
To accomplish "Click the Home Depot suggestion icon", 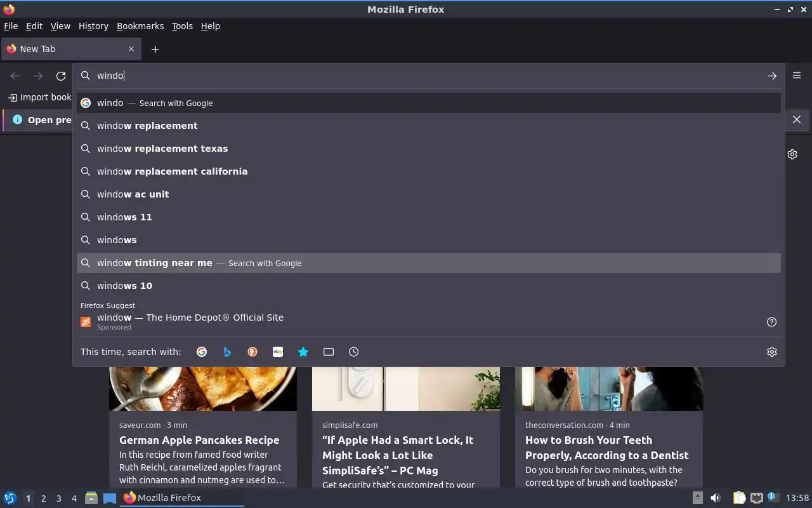I will click(86, 322).
